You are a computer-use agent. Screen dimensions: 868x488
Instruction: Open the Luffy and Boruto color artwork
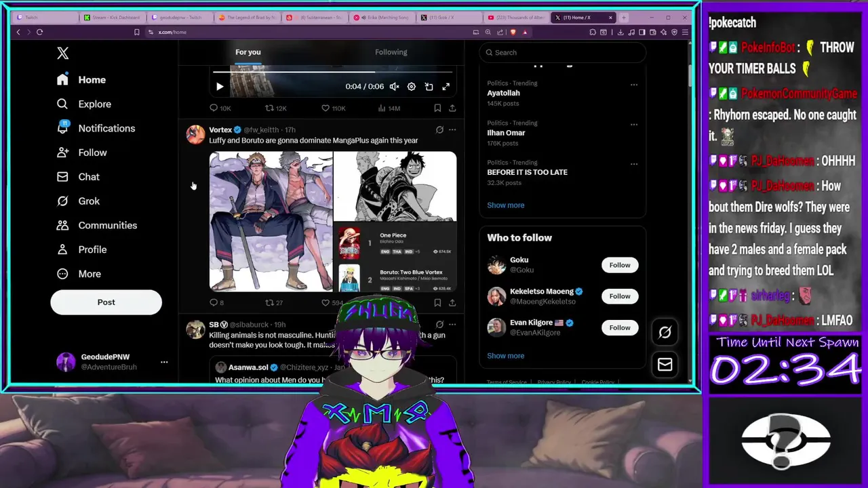271,222
